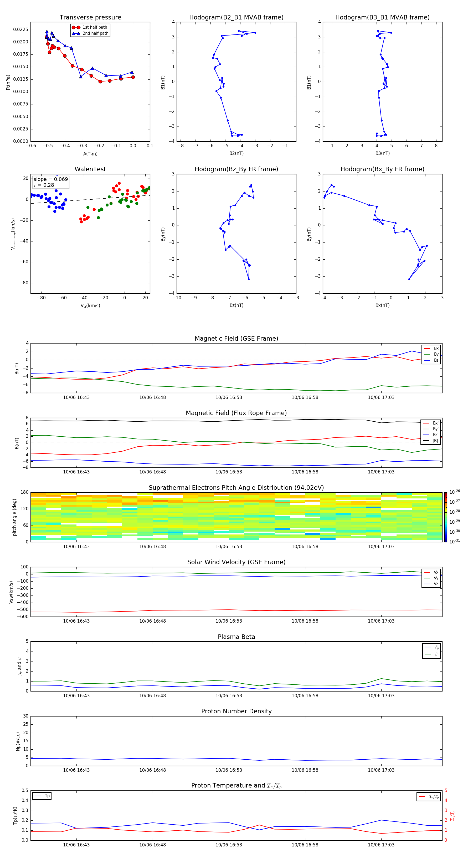Click "10/06 16:43" tick under GSE magnetic field plot

(76, 398)
